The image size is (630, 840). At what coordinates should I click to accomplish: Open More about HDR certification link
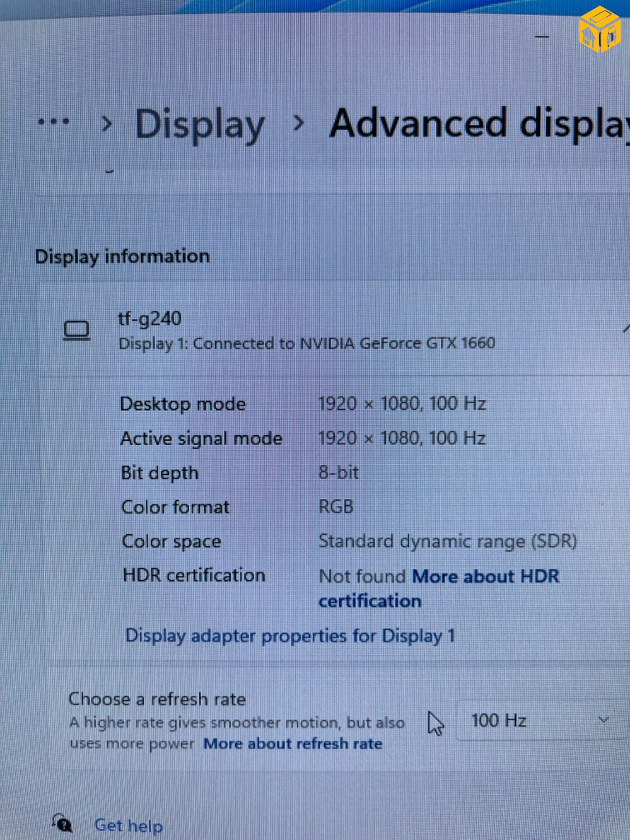485,576
